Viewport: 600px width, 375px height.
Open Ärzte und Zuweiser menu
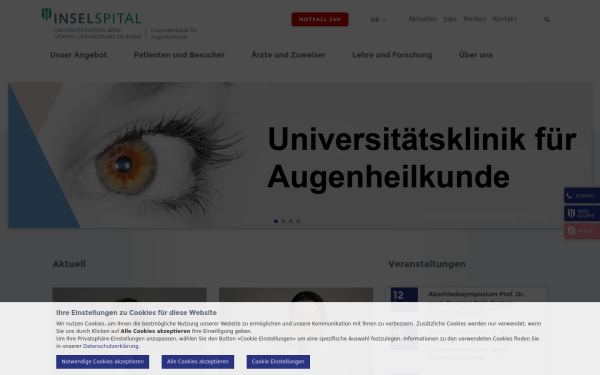point(288,55)
